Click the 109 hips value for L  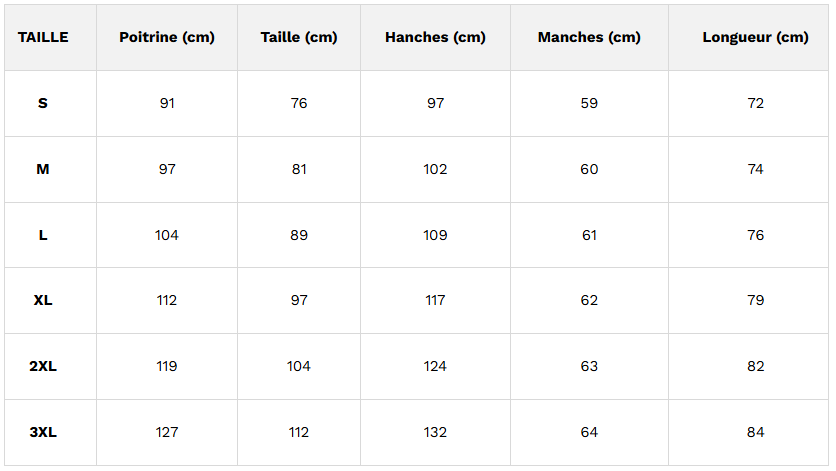pos(436,235)
